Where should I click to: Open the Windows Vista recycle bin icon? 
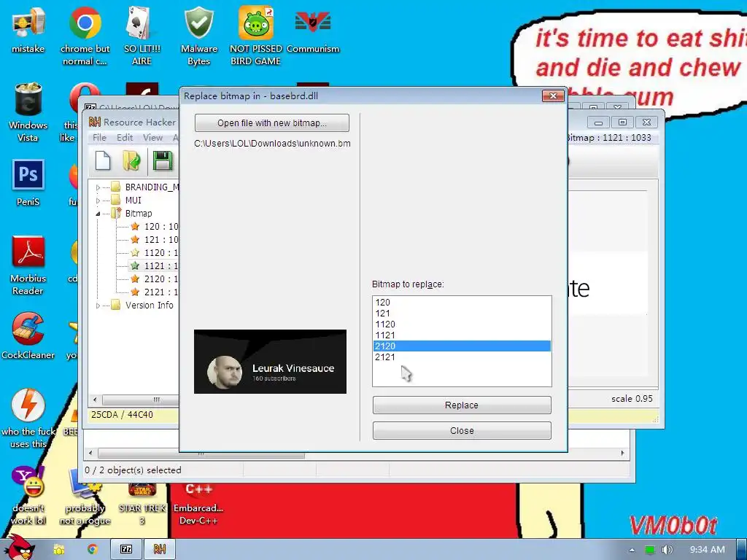tap(28, 112)
